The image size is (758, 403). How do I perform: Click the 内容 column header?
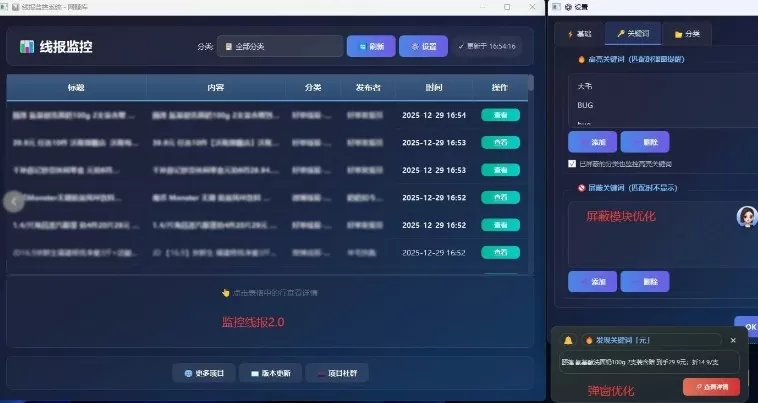[x=216, y=87]
